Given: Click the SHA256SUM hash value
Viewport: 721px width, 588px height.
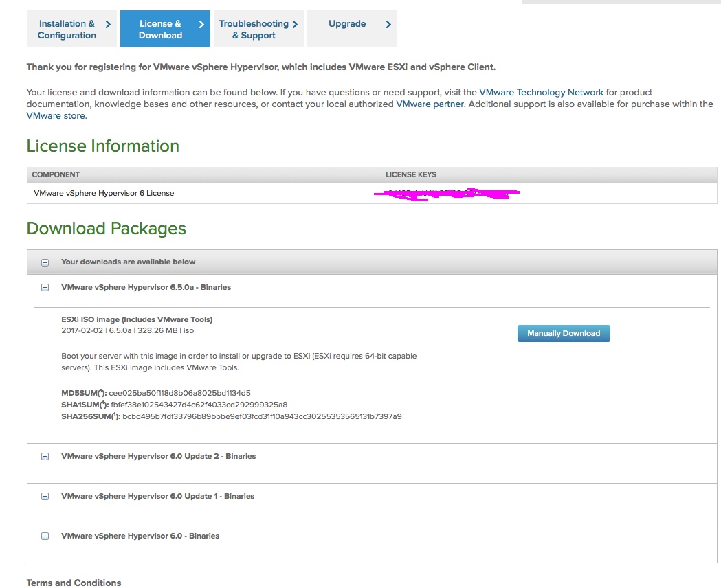Looking at the screenshot, I should coord(262,417).
